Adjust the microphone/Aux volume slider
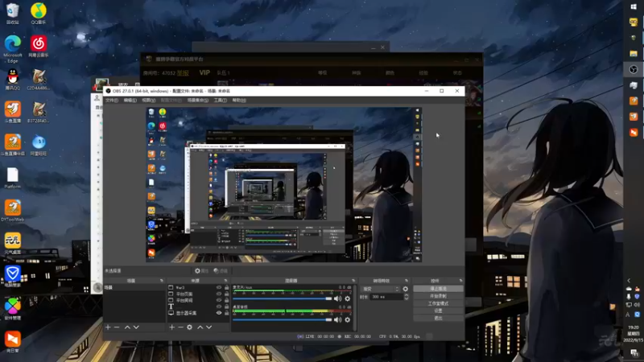The image size is (644, 362). [x=283, y=298]
